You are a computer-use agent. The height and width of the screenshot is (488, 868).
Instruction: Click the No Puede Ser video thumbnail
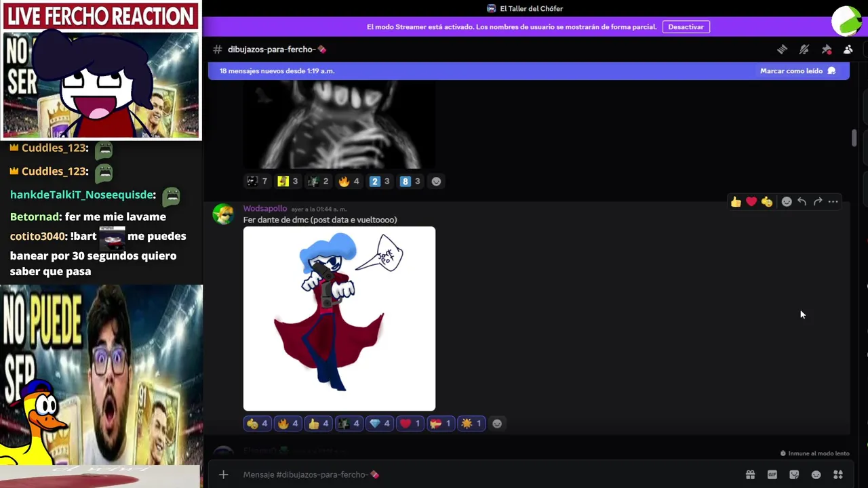[x=102, y=374]
